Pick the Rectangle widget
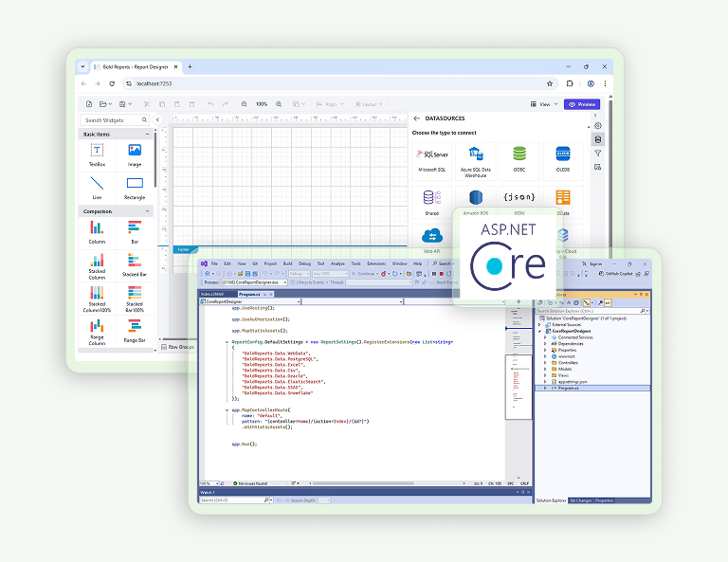 (135, 188)
